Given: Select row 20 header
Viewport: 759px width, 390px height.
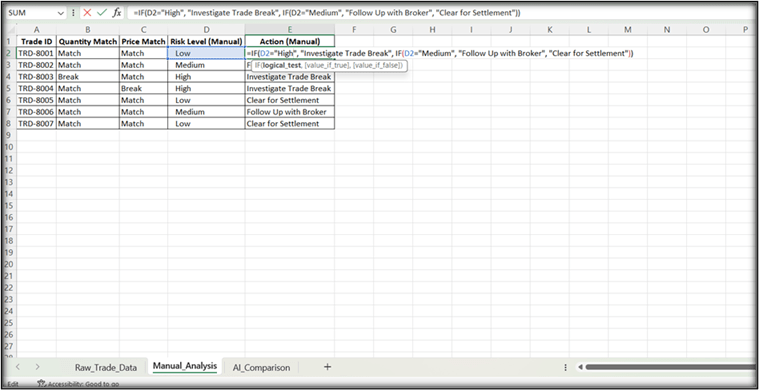Looking at the screenshot, I should pyautogui.click(x=9, y=264).
